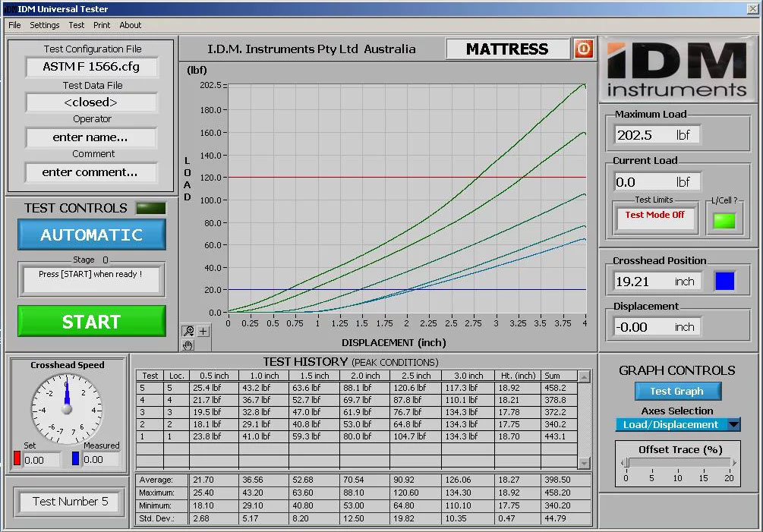This screenshot has height=532, width=763.
Task: Click the red Set speed indicator
Action: 17,458
